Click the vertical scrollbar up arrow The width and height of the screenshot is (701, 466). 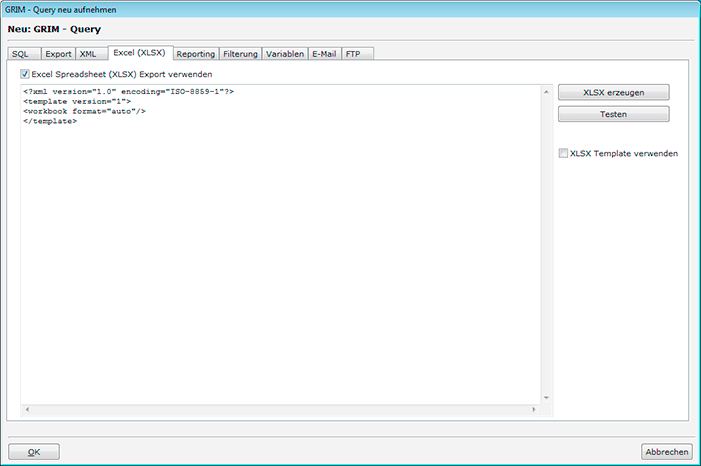(x=546, y=92)
